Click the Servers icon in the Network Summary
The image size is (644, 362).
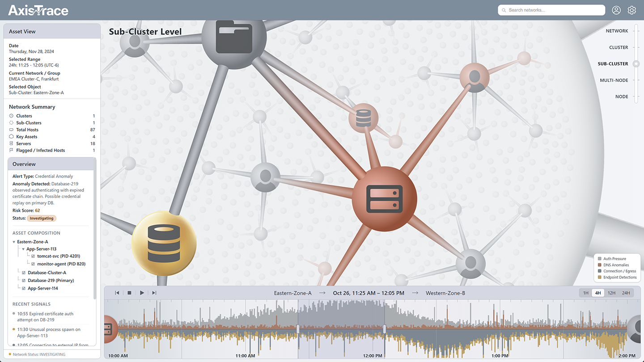[11, 143]
